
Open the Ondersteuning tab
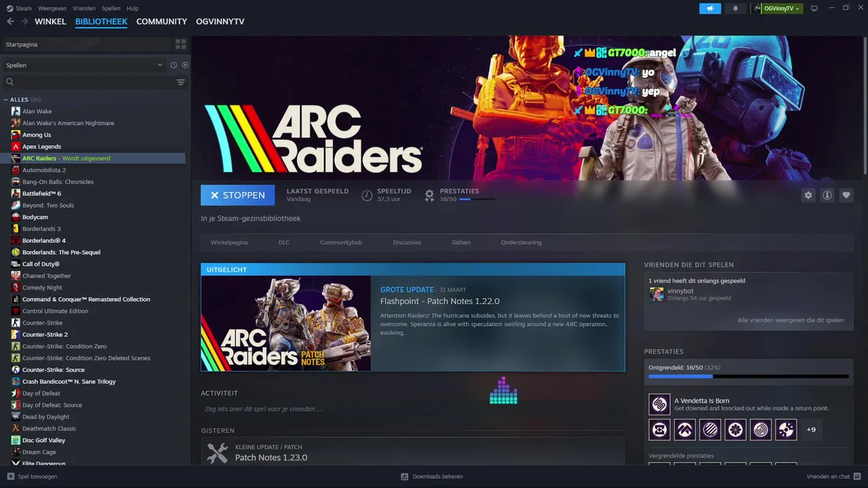pos(521,242)
